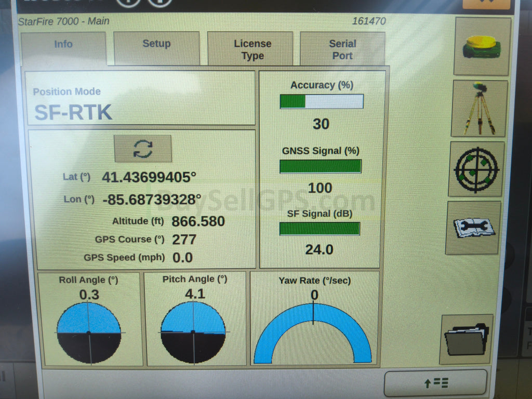
Task: Click the Accuracy percentage progress bar
Action: click(322, 101)
